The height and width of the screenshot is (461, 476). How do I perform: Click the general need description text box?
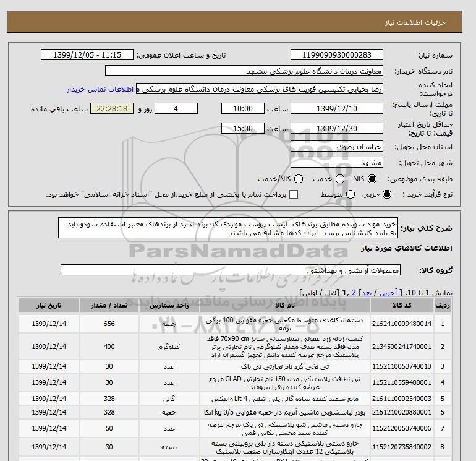point(228,228)
